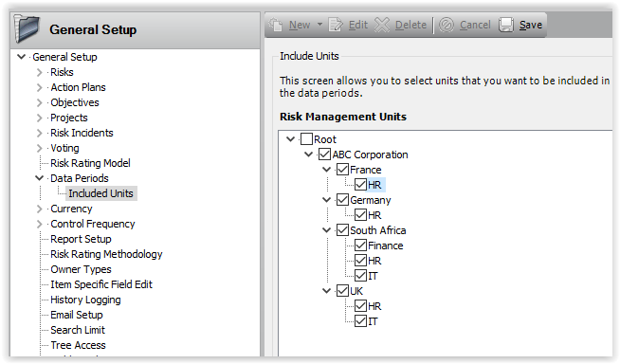620x364 pixels.
Task: Click the Cancel button label
Action: click(x=475, y=25)
